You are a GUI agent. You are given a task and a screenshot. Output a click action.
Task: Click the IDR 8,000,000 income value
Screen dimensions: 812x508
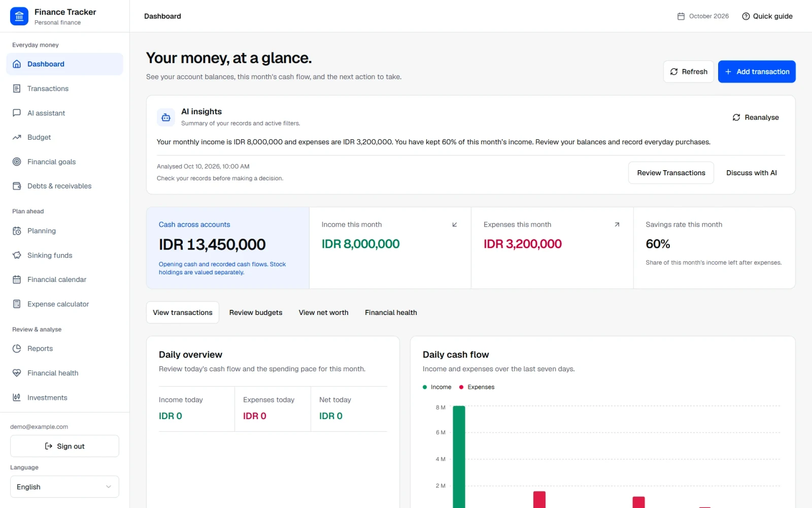(x=360, y=244)
